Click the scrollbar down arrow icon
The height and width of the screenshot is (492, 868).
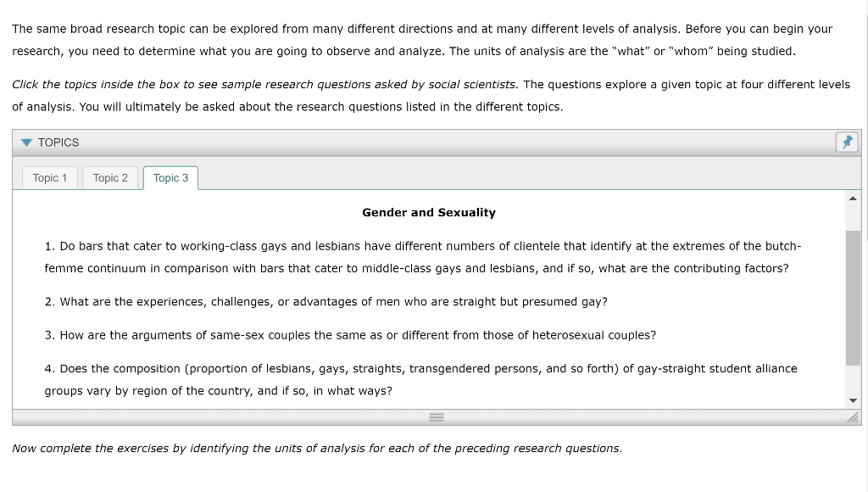coord(854,400)
